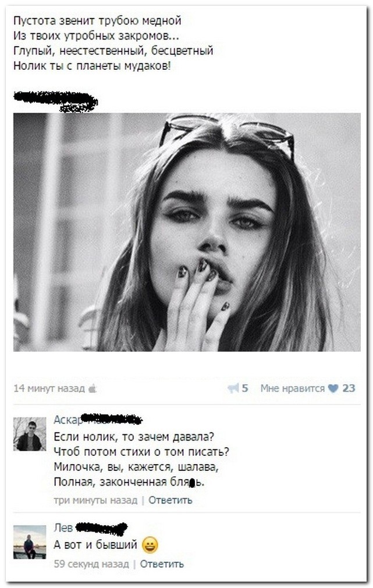Open Аскар's profile avatar

pyautogui.click(x=30, y=434)
